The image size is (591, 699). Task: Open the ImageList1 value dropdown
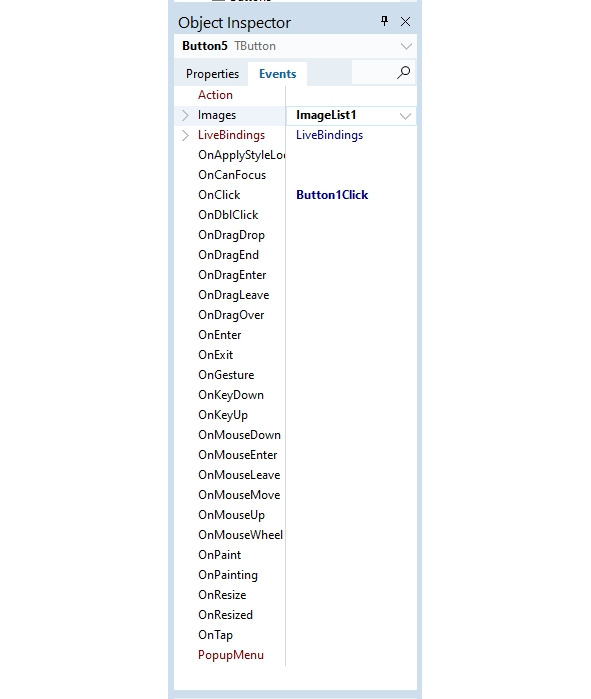(x=405, y=116)
